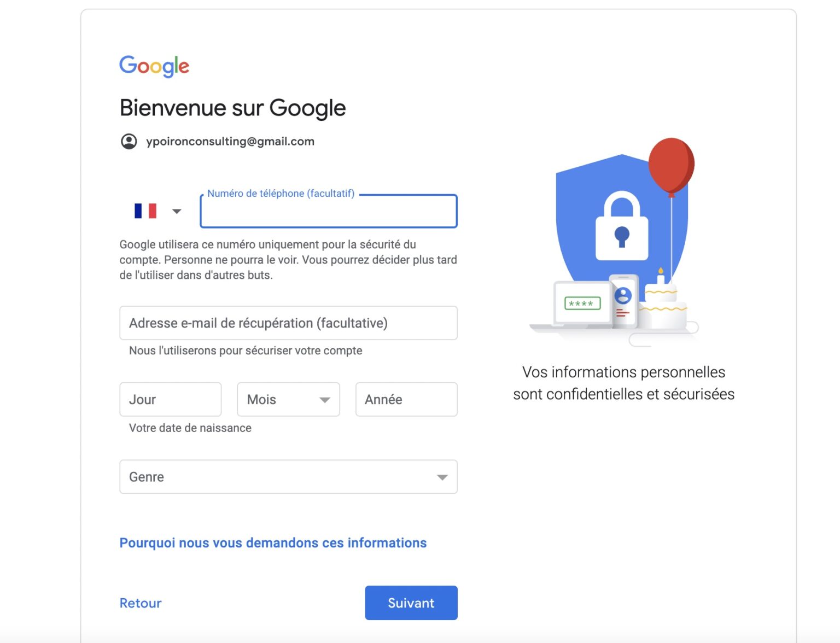Click the laptop password illustration
Image resolution: width=840 pixels, height=643 pixels.
click(x=581, y=305)
